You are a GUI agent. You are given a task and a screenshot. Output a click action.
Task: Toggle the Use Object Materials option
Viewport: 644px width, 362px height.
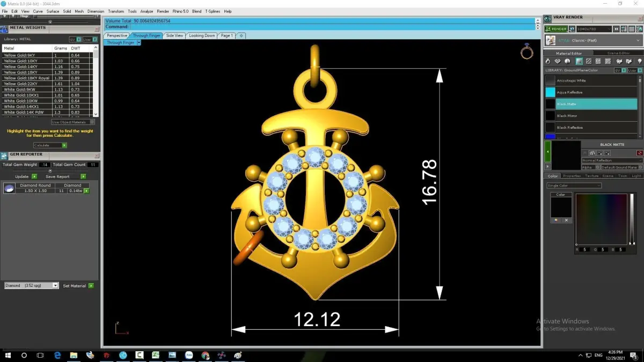tap(72, 122)
